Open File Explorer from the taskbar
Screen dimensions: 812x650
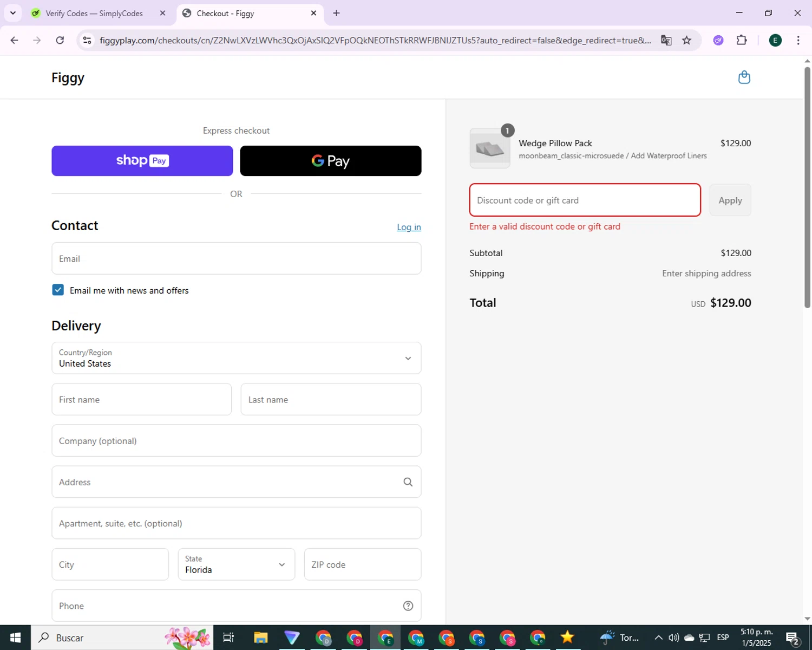[260, 638]
